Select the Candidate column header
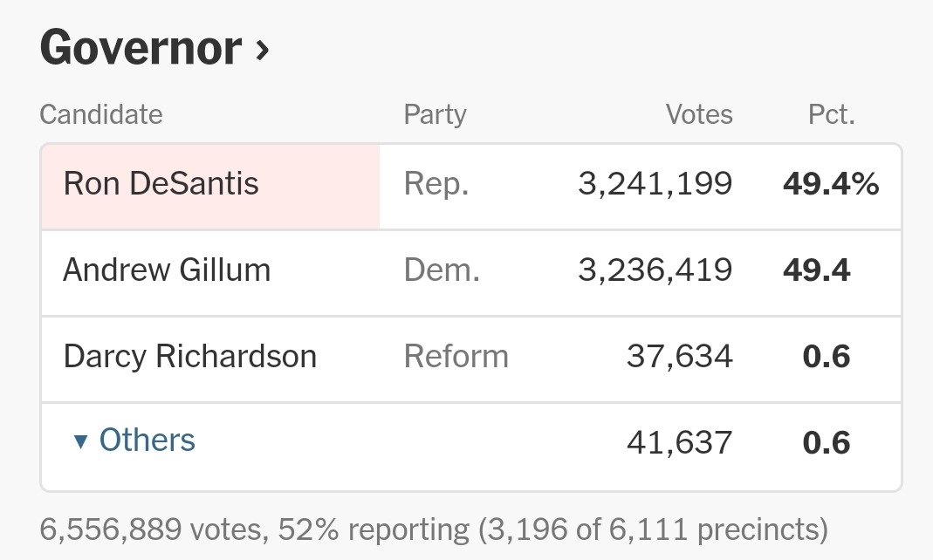The image size is (933, 560). coord(101,115)
